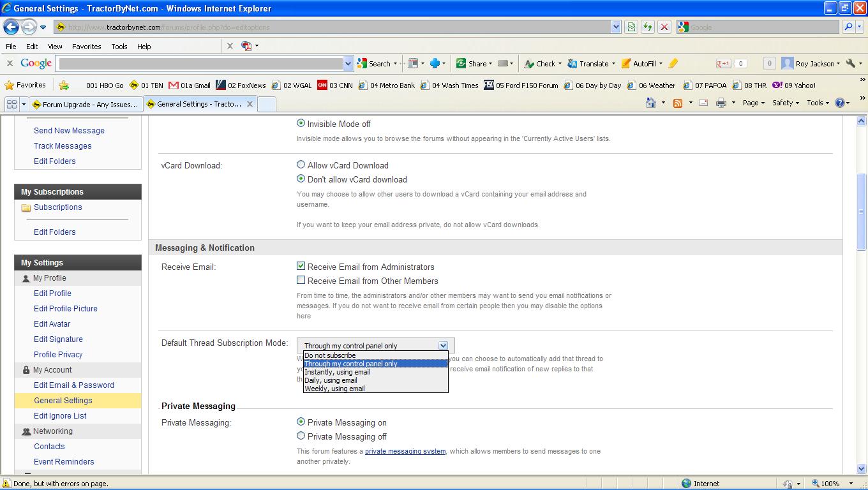Viewport: 868px width, 490px height.
Task: Select Private Messaging off option
Action: click(301, 436)
